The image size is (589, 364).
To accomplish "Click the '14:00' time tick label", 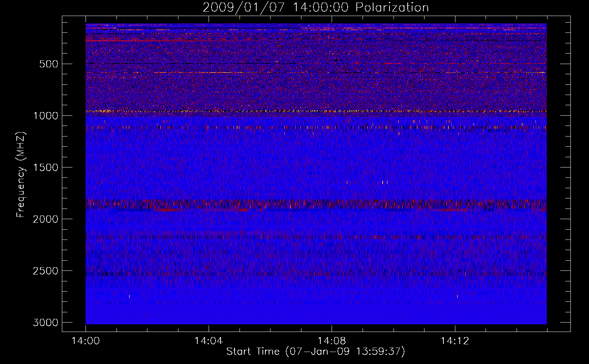I will pos(86,341).
